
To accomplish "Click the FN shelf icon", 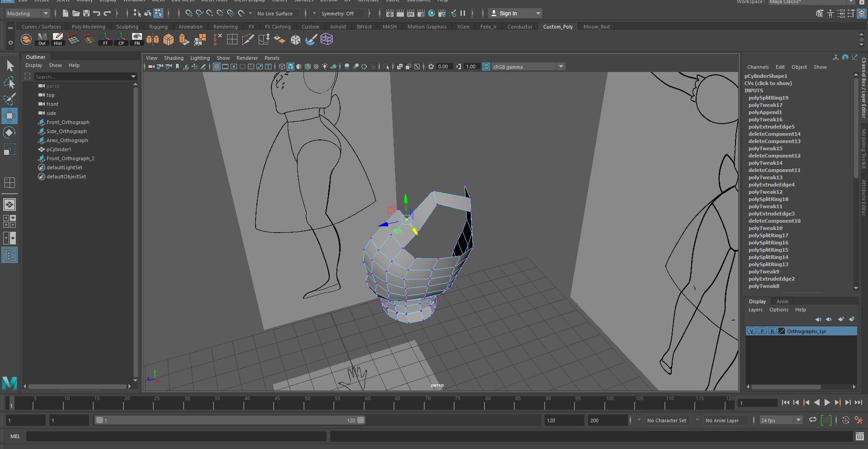I will click(x=137, y=39).
